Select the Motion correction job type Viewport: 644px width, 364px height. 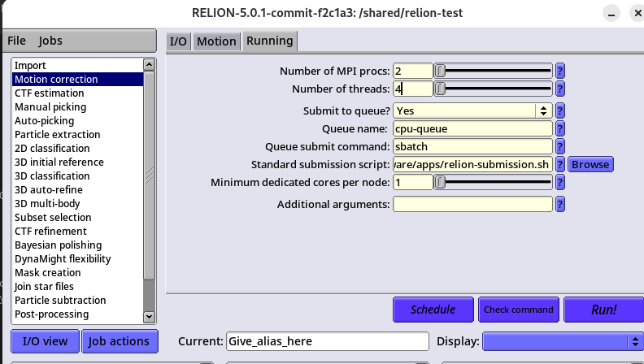click(x=78, y=79)
